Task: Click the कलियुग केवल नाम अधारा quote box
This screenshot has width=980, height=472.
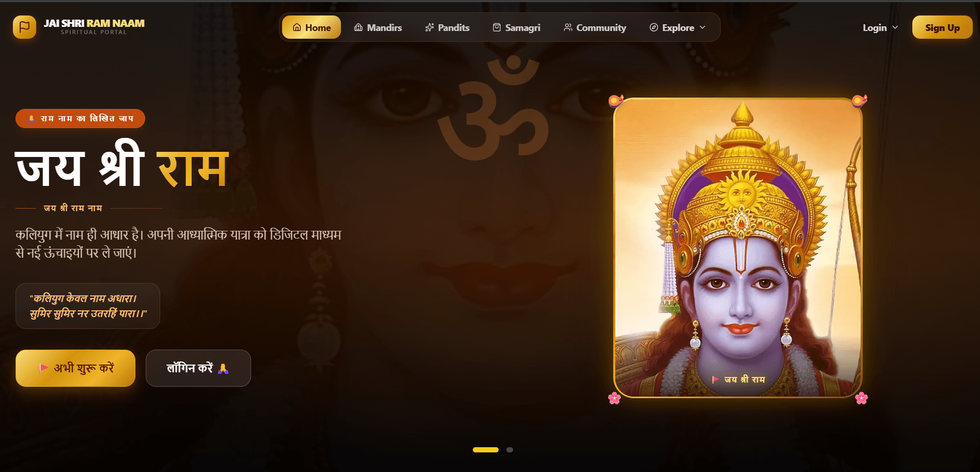Action: click(88, 306)
